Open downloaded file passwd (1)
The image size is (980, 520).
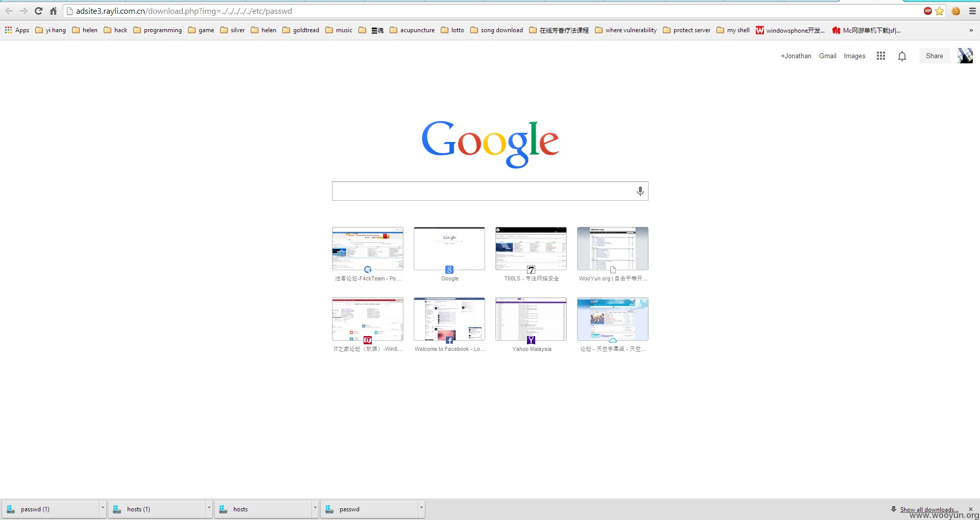pos(51,509)
